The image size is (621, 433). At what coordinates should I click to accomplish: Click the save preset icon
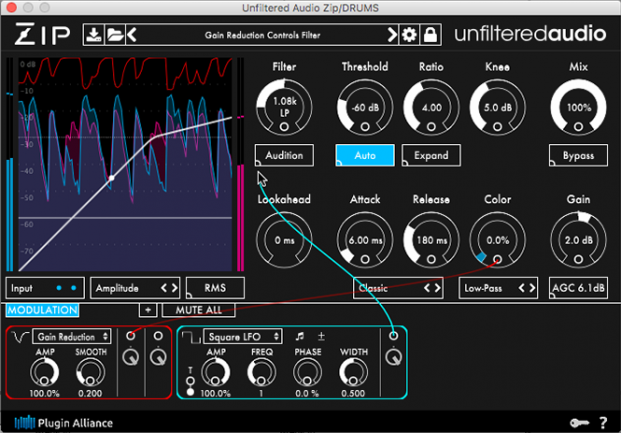tap(94, 36)
